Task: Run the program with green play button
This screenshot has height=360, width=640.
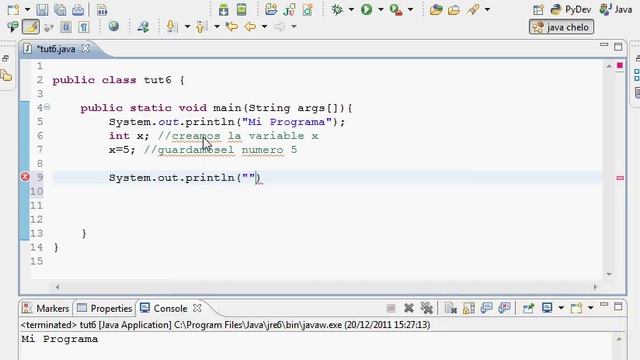Action: point(367,9)
